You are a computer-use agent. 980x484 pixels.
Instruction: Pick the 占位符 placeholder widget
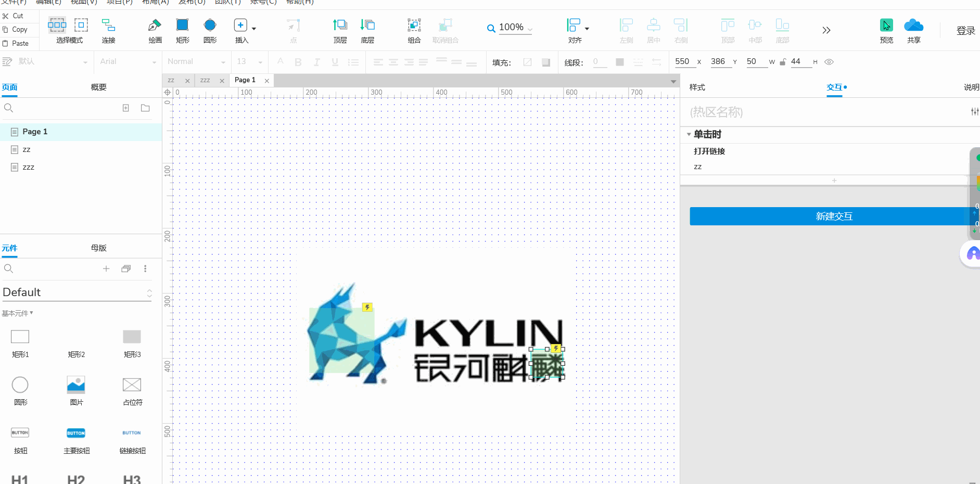(132, 385)
